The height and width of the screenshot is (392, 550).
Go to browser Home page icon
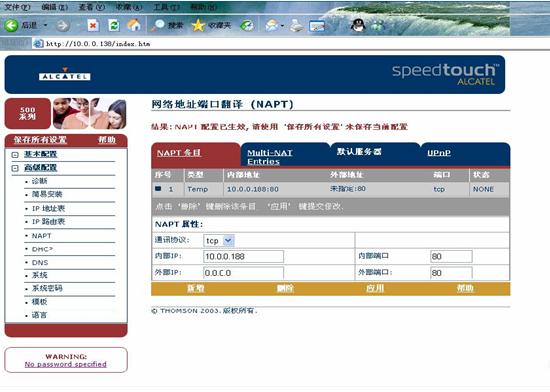point(134,25)
